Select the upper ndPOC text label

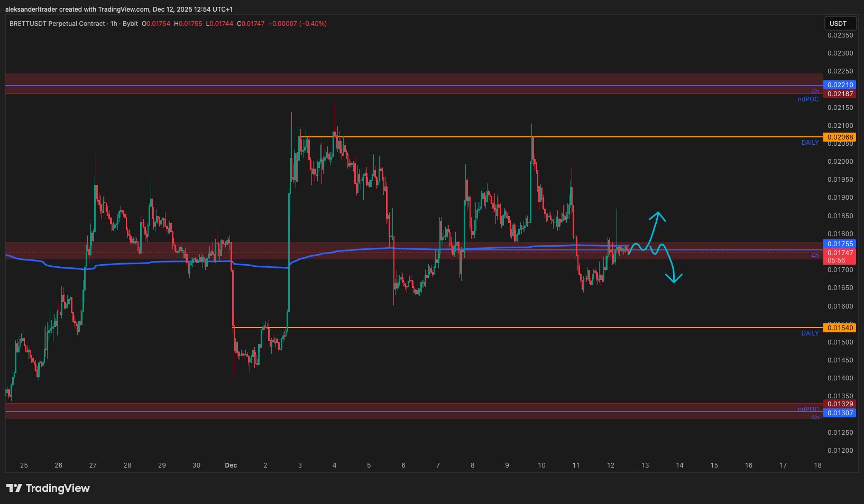(808, 99)
